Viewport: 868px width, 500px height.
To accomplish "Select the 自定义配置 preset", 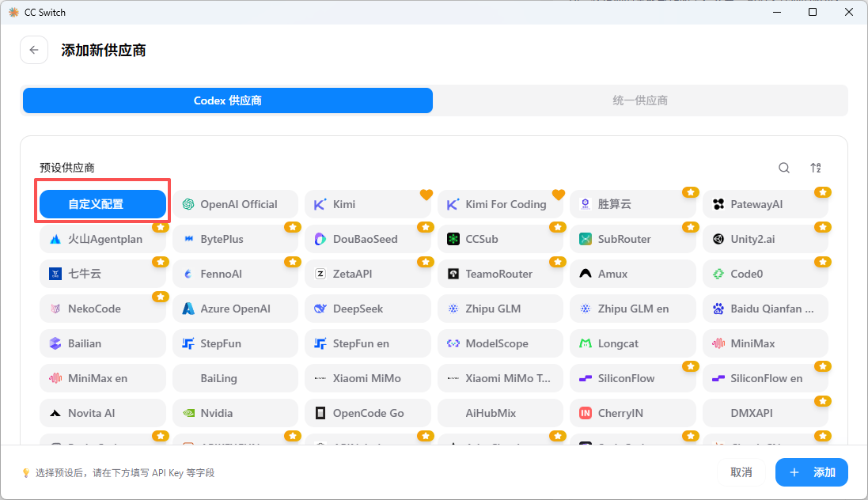I will tap(102, 204).
